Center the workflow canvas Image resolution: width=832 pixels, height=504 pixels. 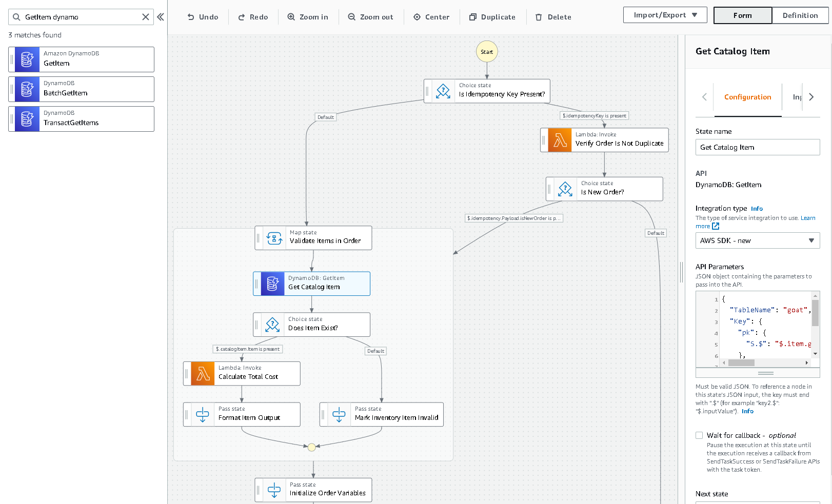[431, 17]
